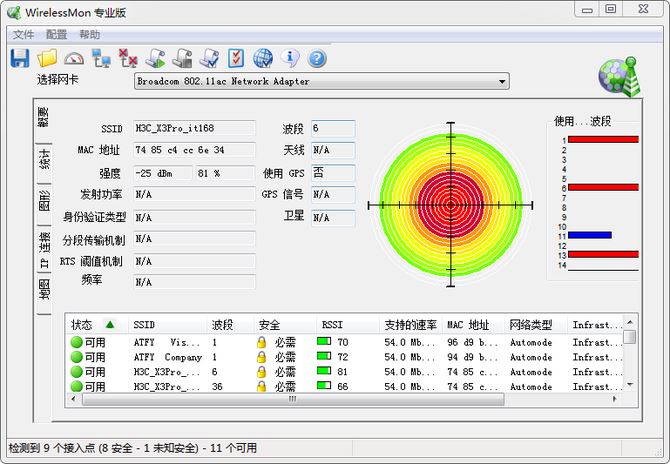Click the WirelessMon title bar app icon
Image resolution: width=670 pixels, height=464 pixels.
(x=14, y=12)
